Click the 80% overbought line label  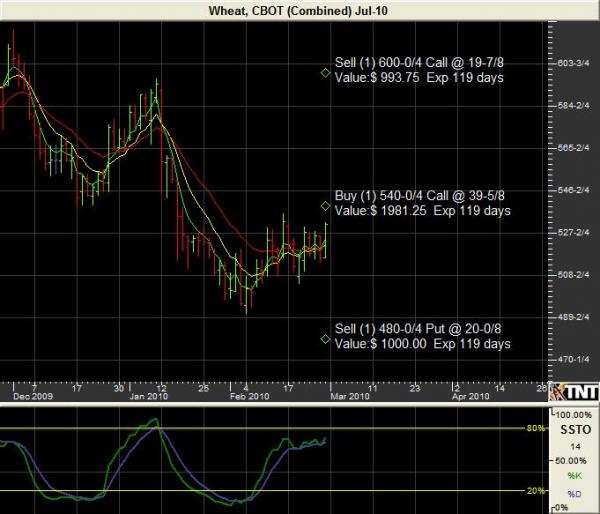pos(536,429)
